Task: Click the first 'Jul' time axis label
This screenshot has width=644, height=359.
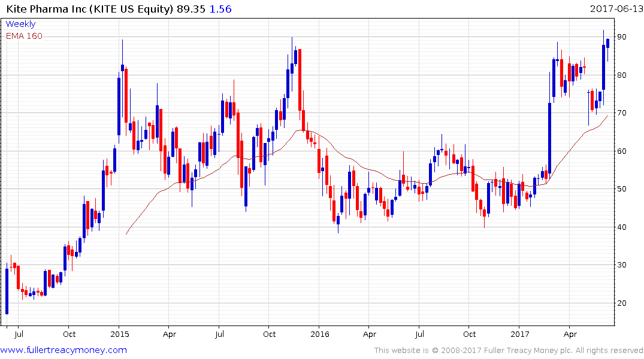Action: point(19,334)
